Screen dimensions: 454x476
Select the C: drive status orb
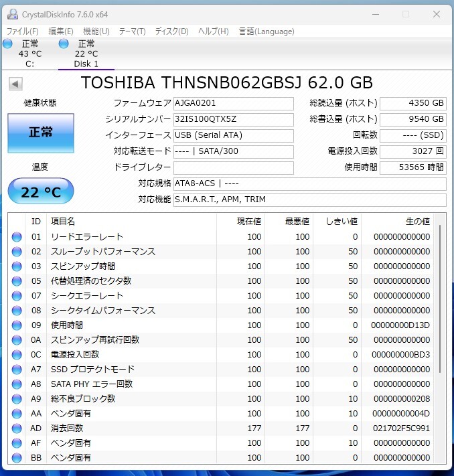tap(7, 44)
